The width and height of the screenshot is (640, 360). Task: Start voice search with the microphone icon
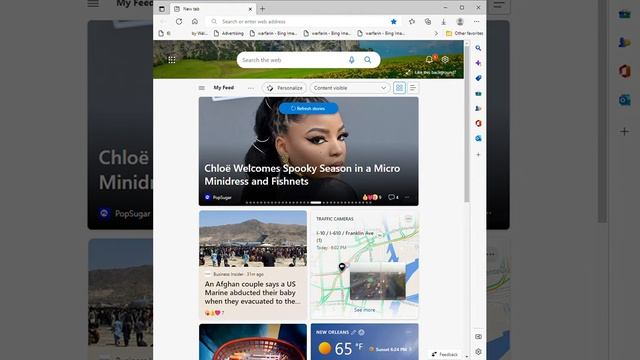(351, 60)
